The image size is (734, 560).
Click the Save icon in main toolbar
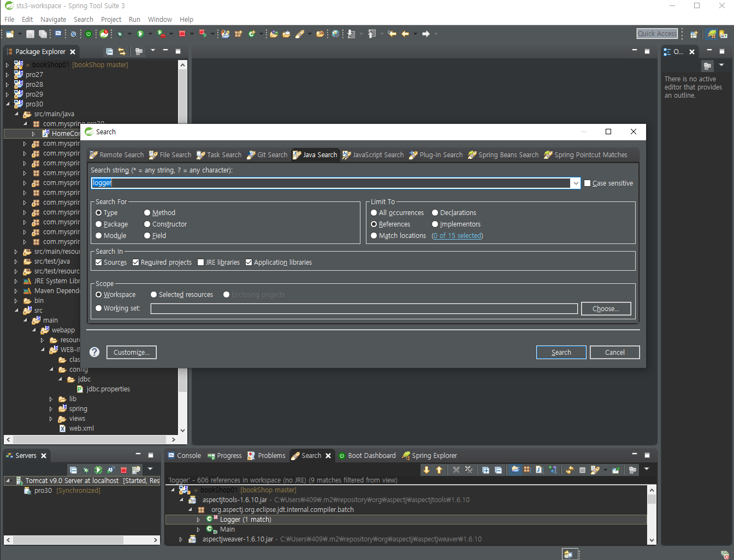tap(30, 34)
